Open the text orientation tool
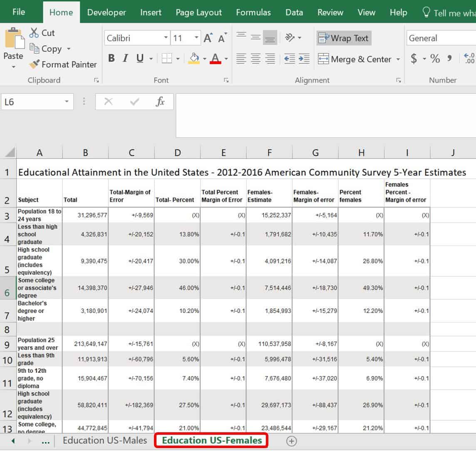476x451 pixels. point(290,37)
